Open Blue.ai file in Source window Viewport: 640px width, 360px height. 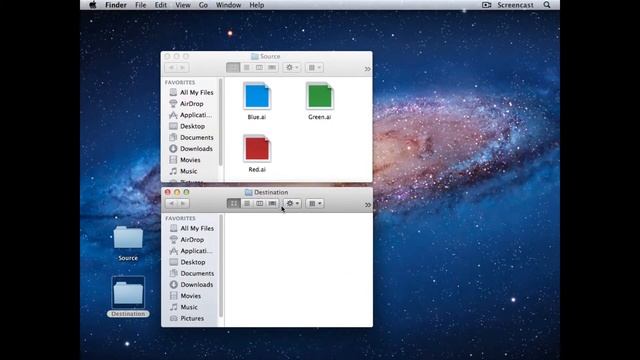point(257,96)
